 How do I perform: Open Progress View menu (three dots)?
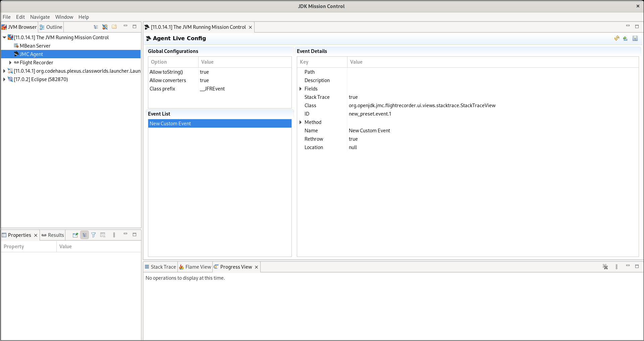click(616, 267)
